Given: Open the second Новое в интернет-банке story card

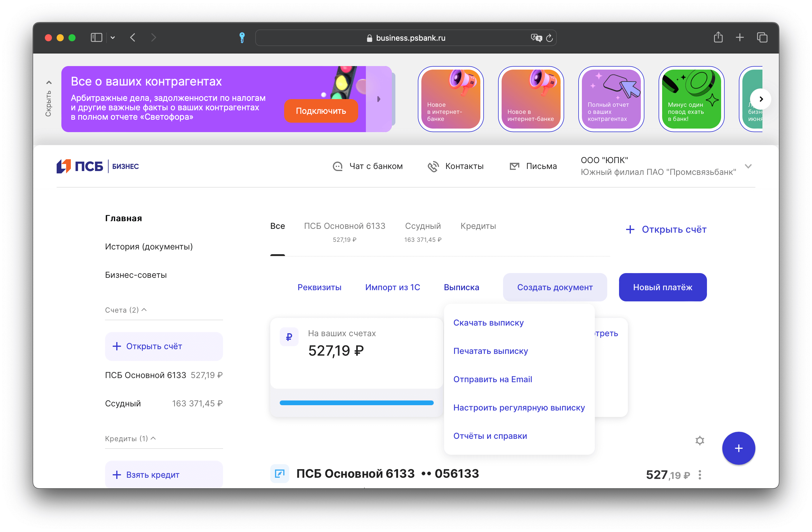Looking at the screenshot, I should click(531, 99).
